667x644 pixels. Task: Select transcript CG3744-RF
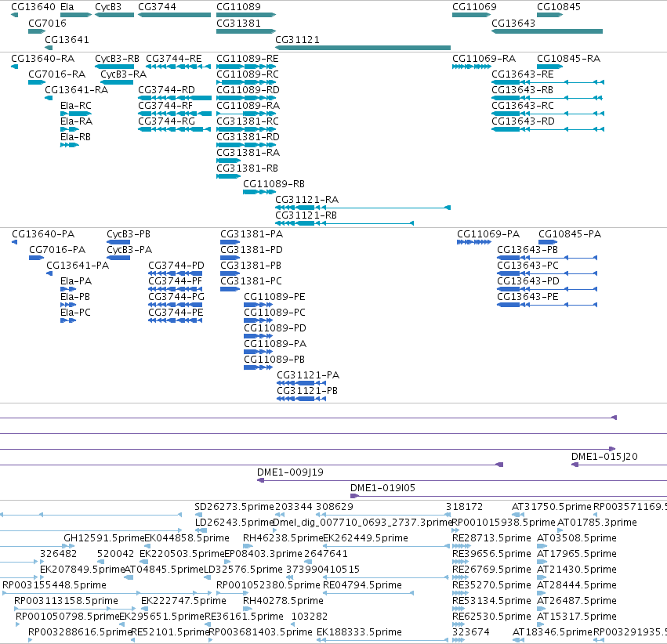pyautogui.click(x=175, y=114)
